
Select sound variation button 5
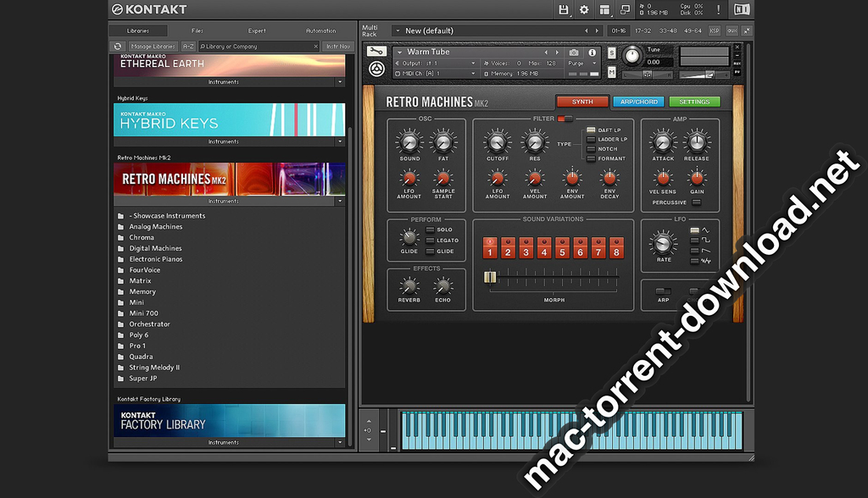click(562, 248)
